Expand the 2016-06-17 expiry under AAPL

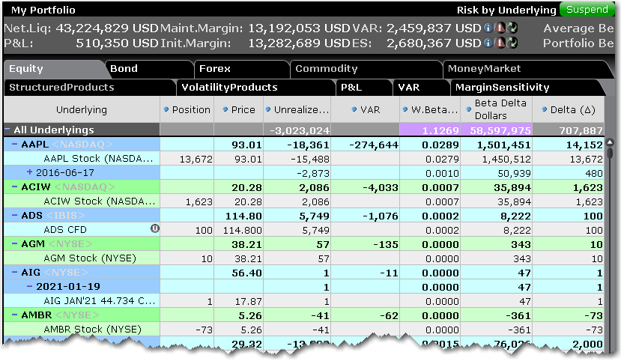(29, 172)
